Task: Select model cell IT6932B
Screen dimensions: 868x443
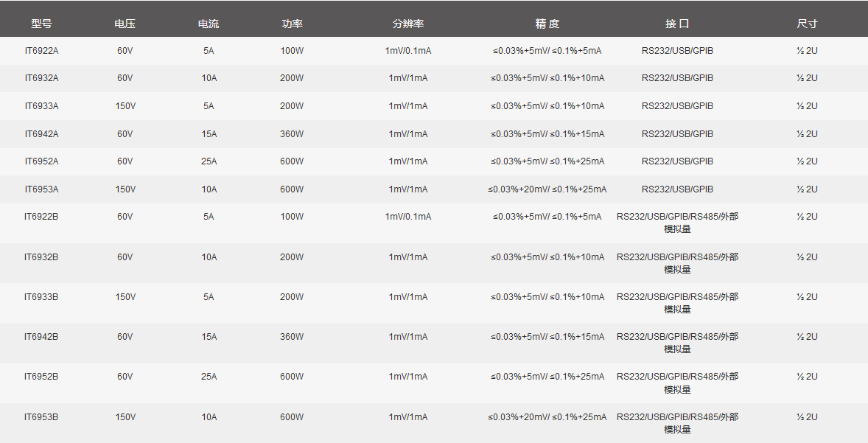Action: [41, 257]
